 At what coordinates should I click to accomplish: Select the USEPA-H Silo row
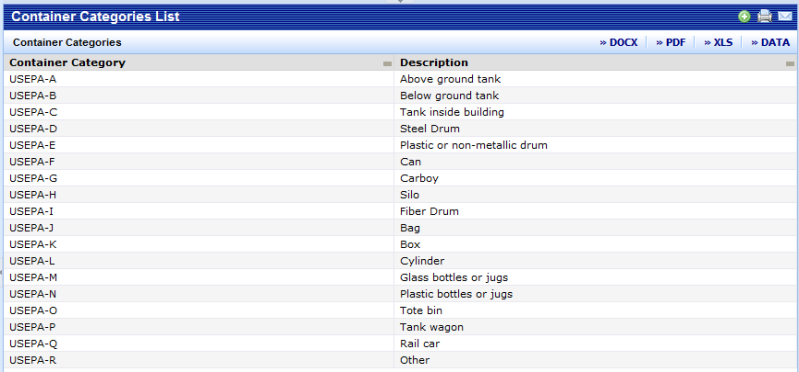pos(400,195)
